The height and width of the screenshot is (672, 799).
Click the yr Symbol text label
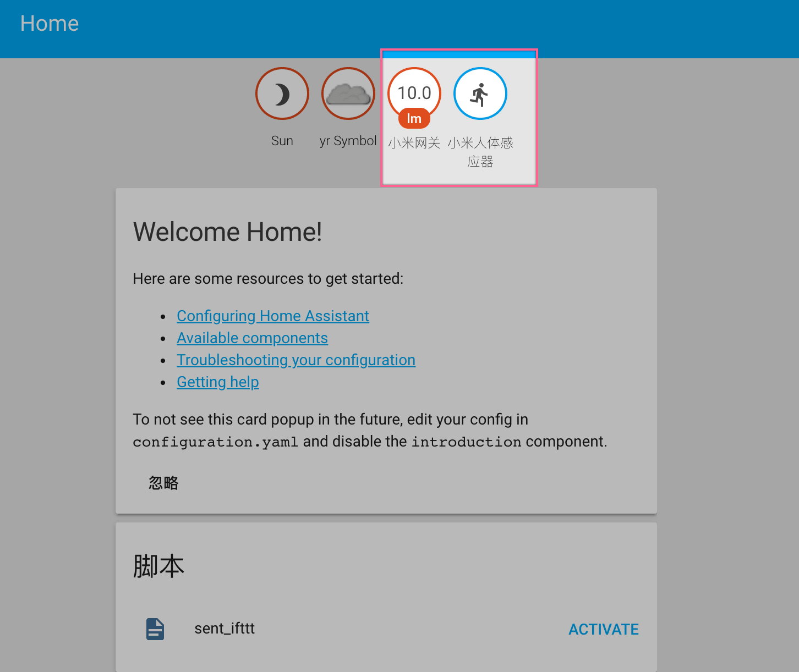(x=348, y=141)
